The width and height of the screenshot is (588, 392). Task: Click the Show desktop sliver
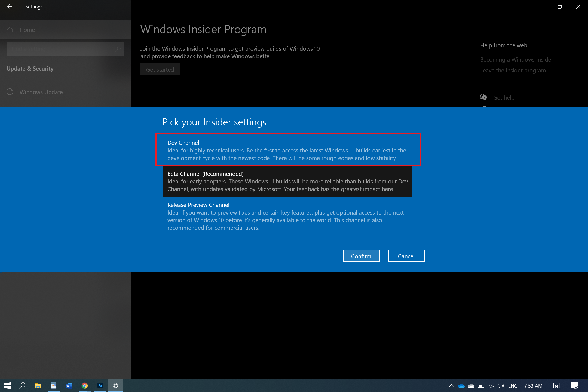(x=587, y=386)
